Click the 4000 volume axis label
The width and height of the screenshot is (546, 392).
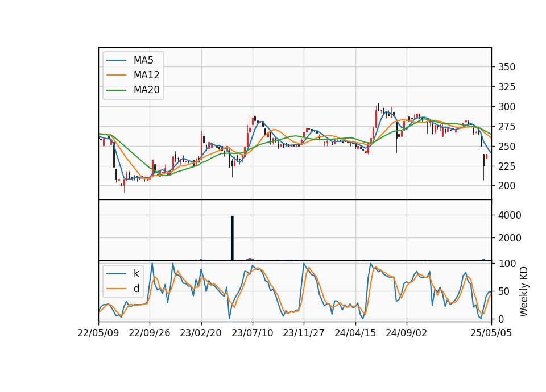(x=510, y=215)
